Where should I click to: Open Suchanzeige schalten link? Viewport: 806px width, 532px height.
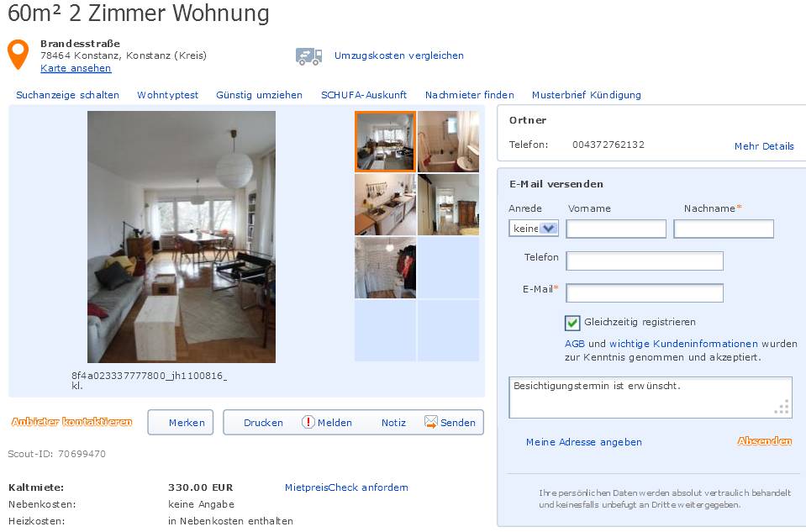67,95
